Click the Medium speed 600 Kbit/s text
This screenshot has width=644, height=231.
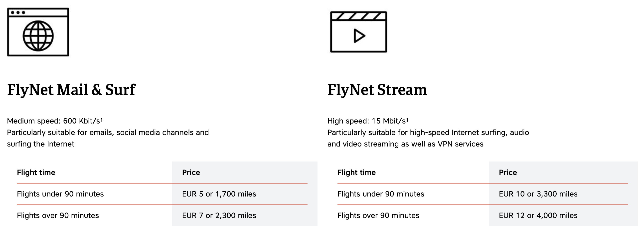[55, 121]
